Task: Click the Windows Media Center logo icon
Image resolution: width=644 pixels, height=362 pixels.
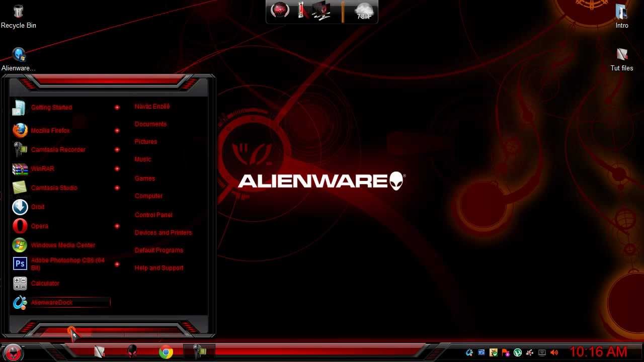Action: pyautogui.click(x=20, y=245)
